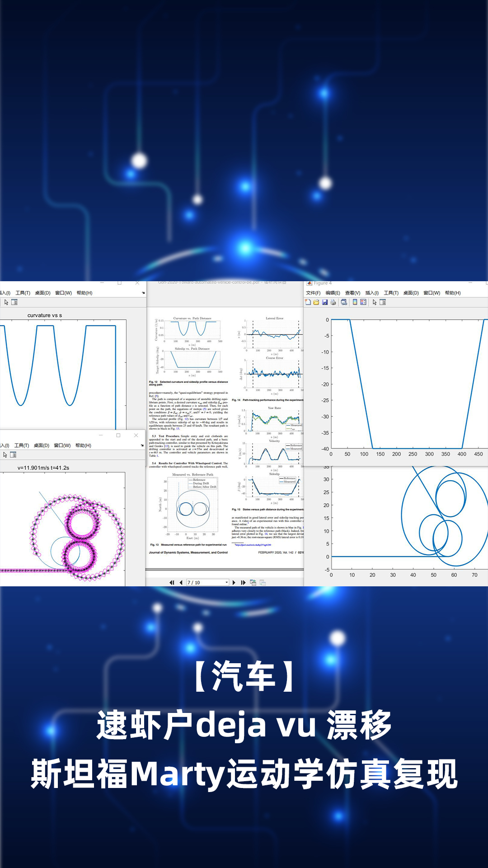The image size is (488, 868).
Task: Insert Colorbar using Figure 4 toolbar icon
Action: (x=355, y=302)
